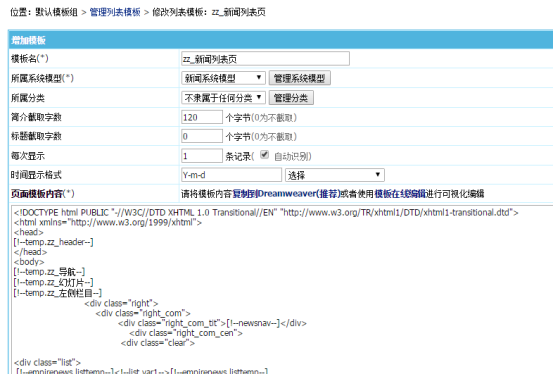Image resolution: width=554 pixels, height=374 pixels.
Task: Toggle the 自动识别 checkbox
Action: [x=264, y=155]
